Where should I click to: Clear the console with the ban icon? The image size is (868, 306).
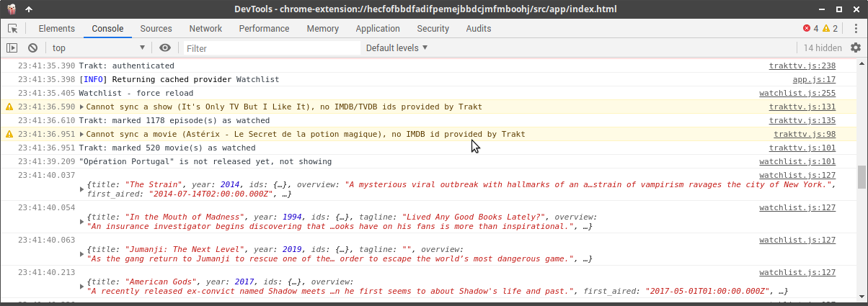32,48
